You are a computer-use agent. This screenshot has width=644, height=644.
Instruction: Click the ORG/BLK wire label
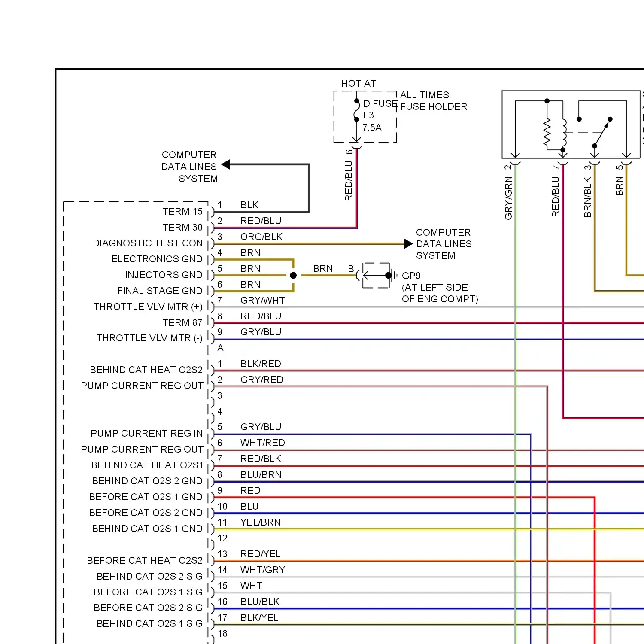261,237
